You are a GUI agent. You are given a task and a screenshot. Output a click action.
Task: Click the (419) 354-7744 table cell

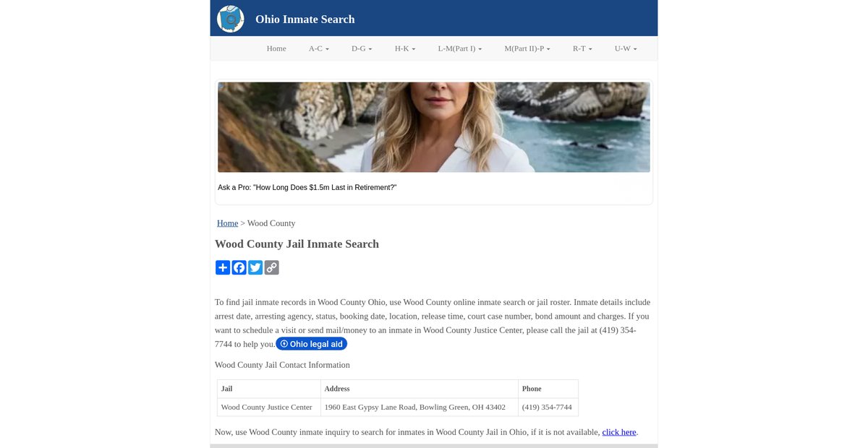pos(548,407)
